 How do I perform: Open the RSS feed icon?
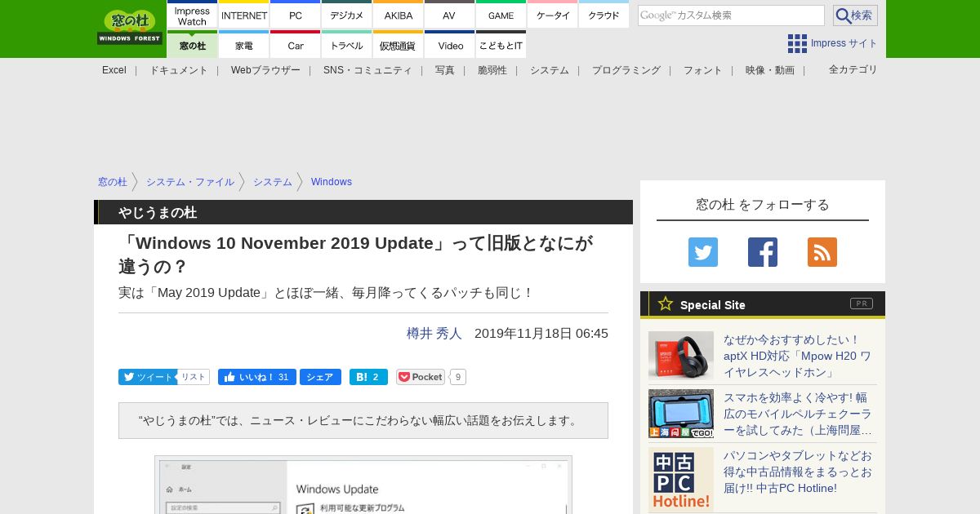(822, 252)
